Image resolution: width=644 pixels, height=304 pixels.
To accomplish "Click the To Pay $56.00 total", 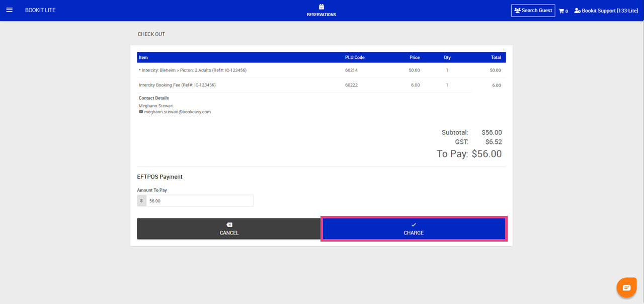I will click(x=487, y=154).
